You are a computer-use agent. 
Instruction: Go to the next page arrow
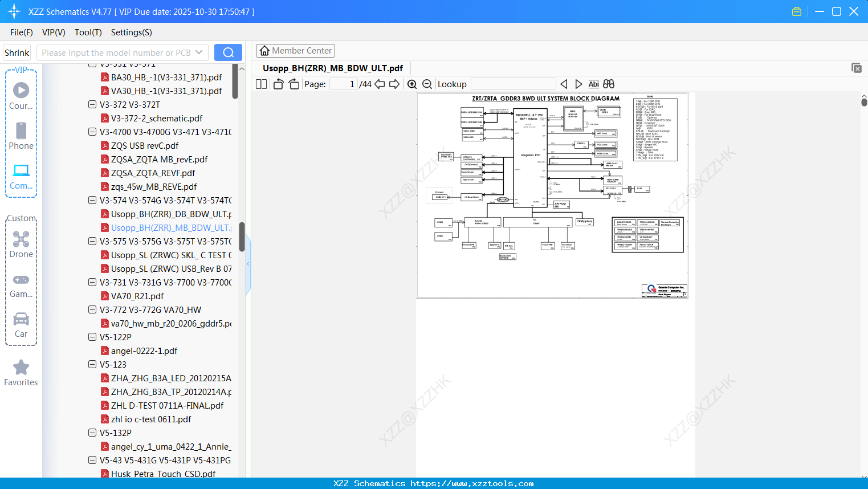(394, 84)
